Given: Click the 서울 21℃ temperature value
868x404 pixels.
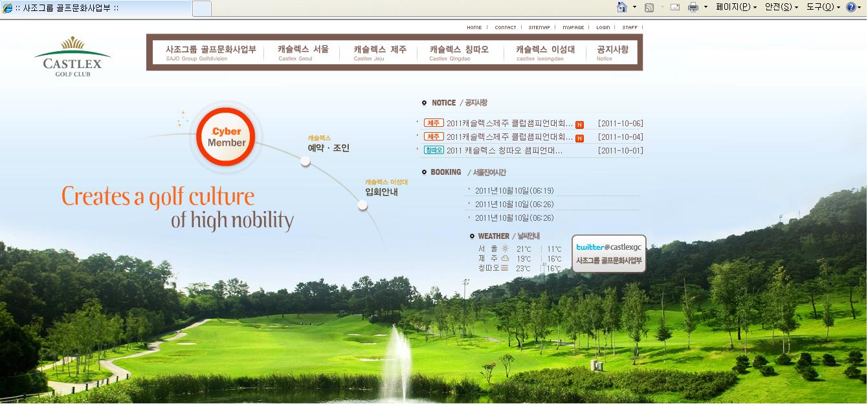Looking at the screenshot, I should tap(524, 249).
